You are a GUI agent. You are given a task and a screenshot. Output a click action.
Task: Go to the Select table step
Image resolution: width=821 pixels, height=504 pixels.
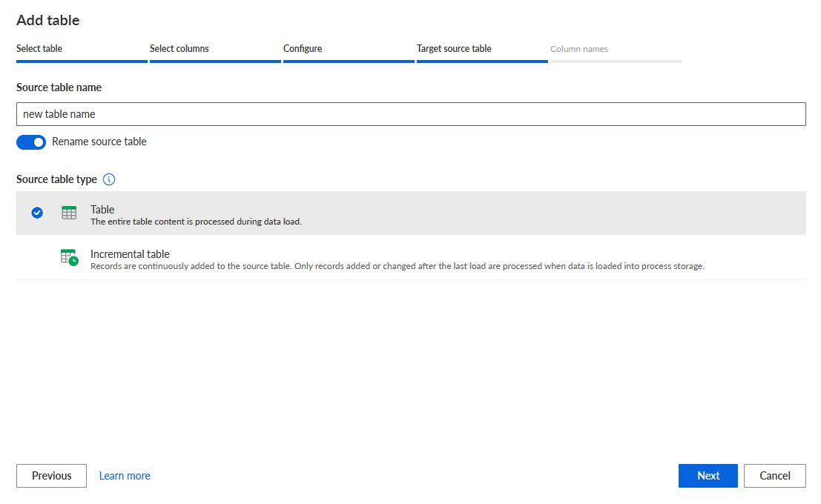coord(39,49)
